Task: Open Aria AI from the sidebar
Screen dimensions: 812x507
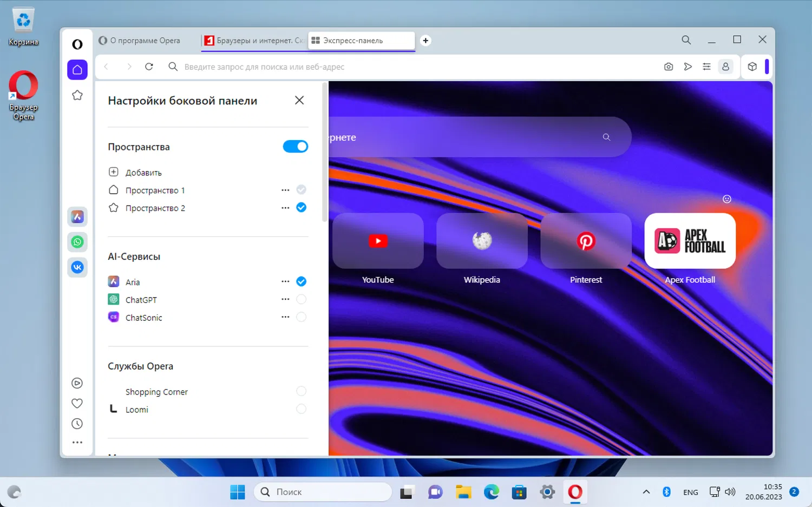Action: click(x=77, y=216)
